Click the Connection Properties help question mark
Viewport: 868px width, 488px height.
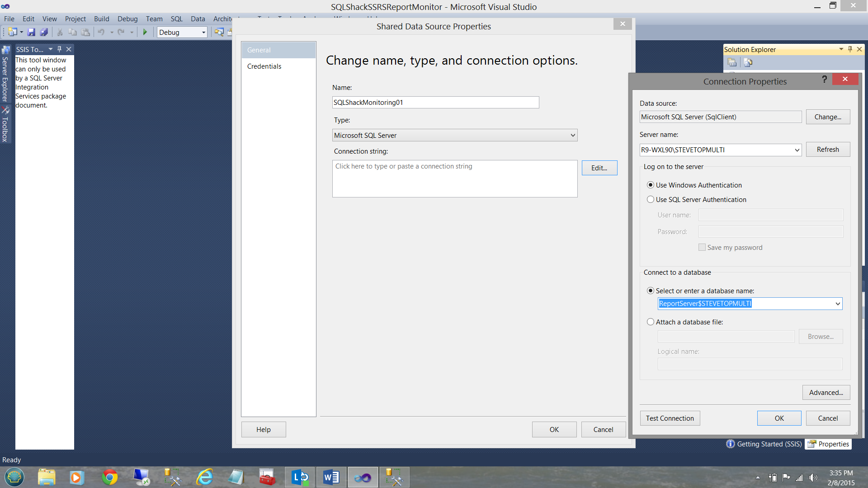coord(824,80)
